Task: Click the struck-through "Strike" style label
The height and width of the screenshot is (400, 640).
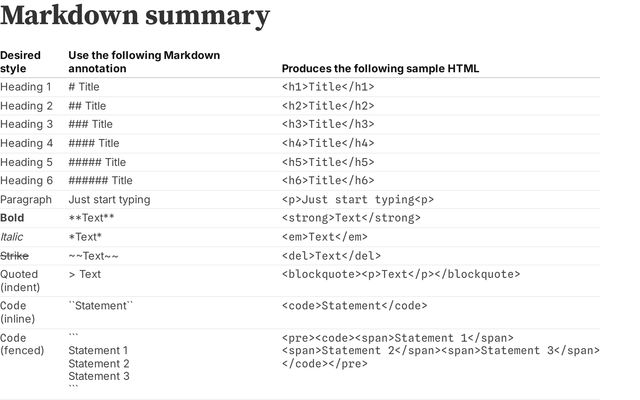Action: (x=15, y=255)
